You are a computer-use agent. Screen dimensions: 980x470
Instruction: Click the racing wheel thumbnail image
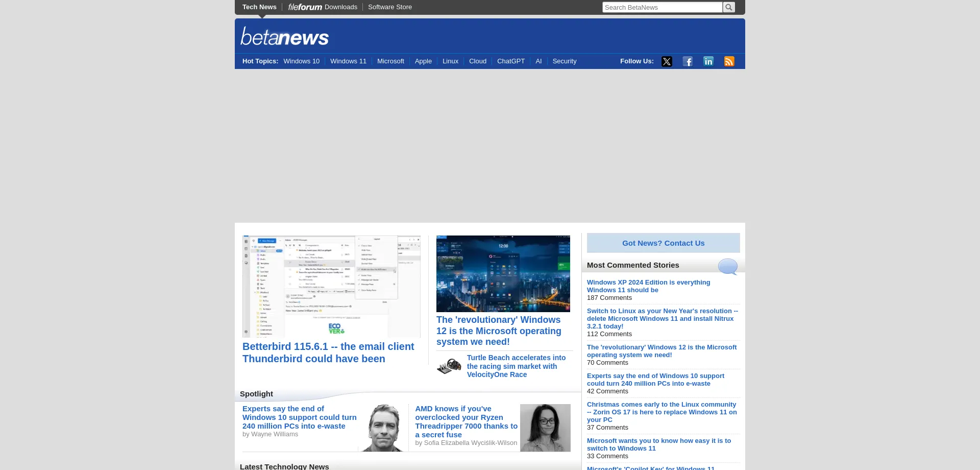pyautogui.click(x=449, y=366)
